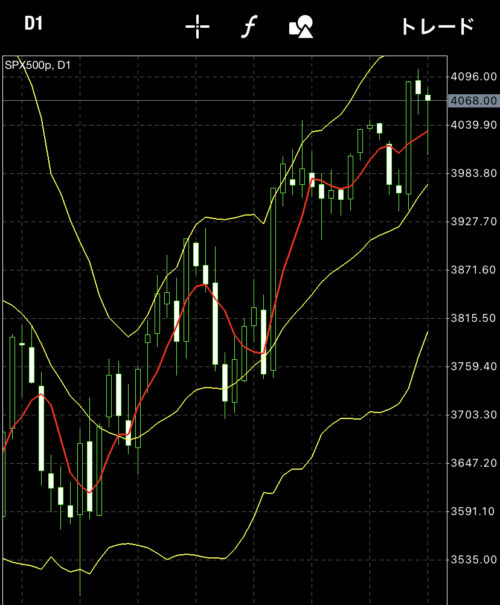Screen dimensions: 500x605
Task: Activate the crosshair cursor tool
Action: click(197, 27)
